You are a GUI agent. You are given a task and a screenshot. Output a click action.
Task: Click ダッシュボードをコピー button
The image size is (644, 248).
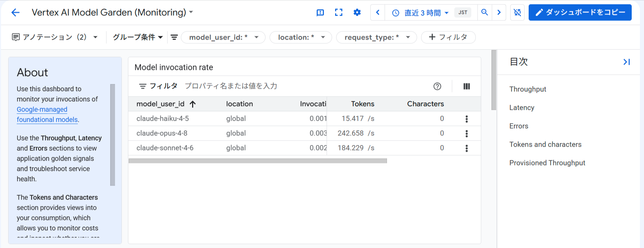click(x=580, y=13)
